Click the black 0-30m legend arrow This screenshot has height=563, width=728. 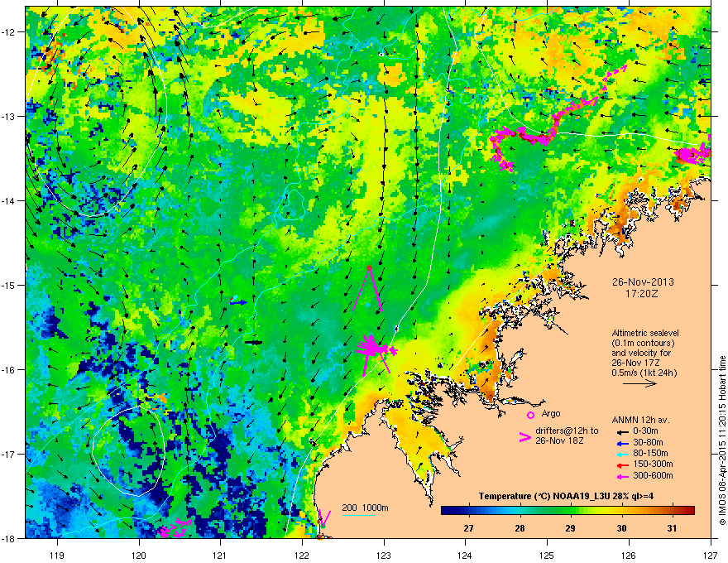click(621, 431)
